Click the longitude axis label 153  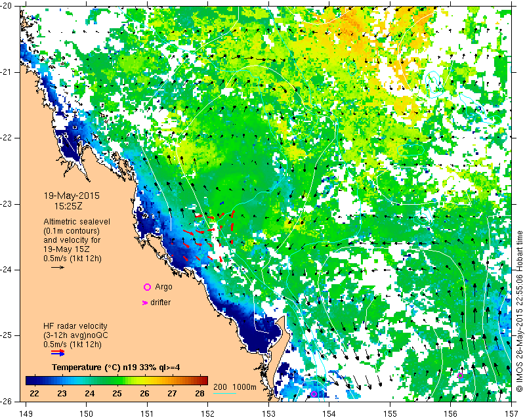pyautogui.click(x=268, y=414)
